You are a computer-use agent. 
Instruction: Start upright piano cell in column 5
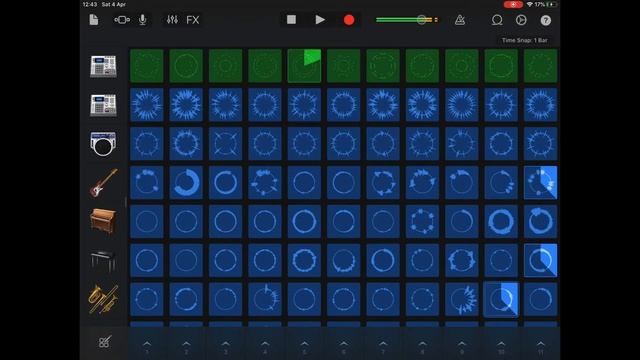pos(304,221)
